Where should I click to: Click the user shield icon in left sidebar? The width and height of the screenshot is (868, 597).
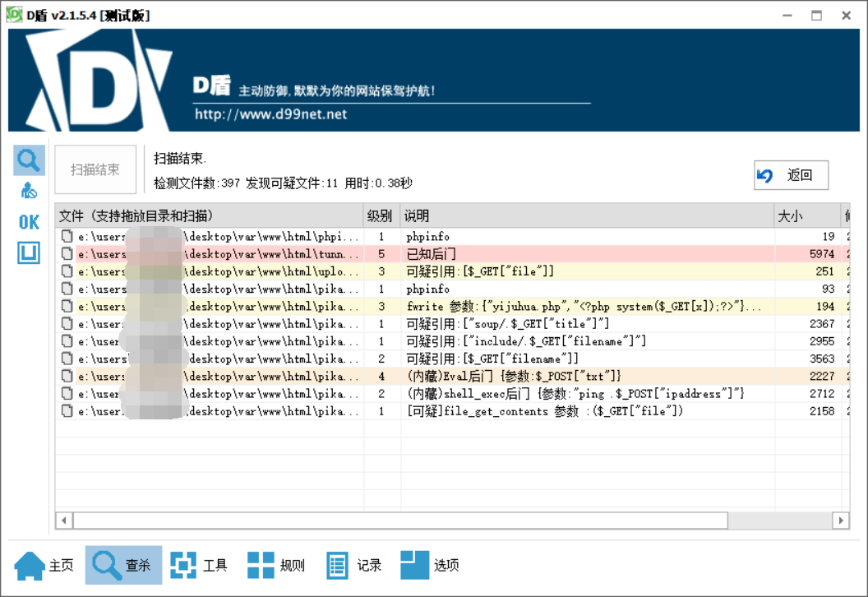(29, 191)
